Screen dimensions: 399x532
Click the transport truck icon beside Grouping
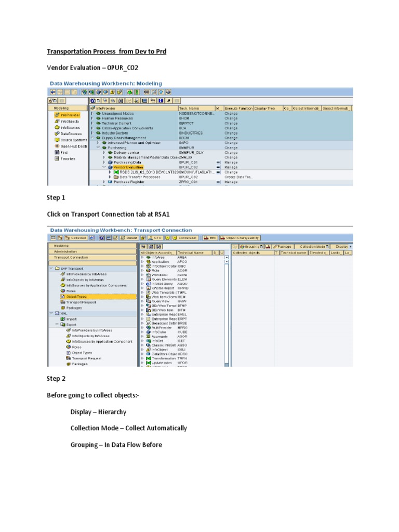tap(268, 247)
